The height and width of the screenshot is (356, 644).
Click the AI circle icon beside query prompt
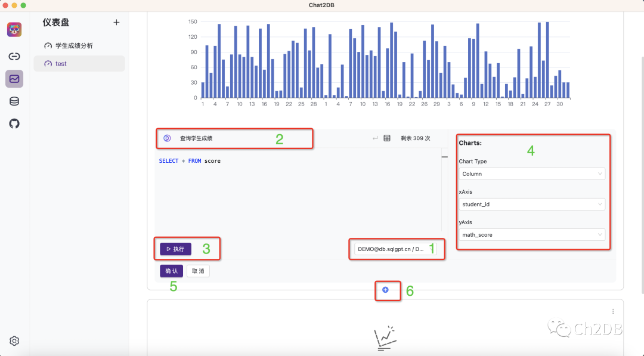[167, 138]
